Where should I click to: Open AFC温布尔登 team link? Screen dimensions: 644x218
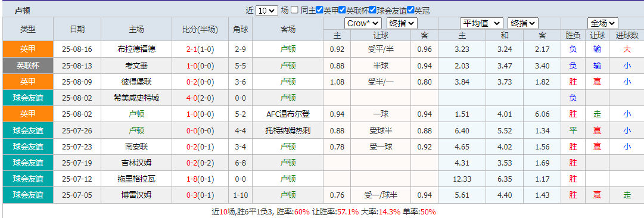[288, 114]
